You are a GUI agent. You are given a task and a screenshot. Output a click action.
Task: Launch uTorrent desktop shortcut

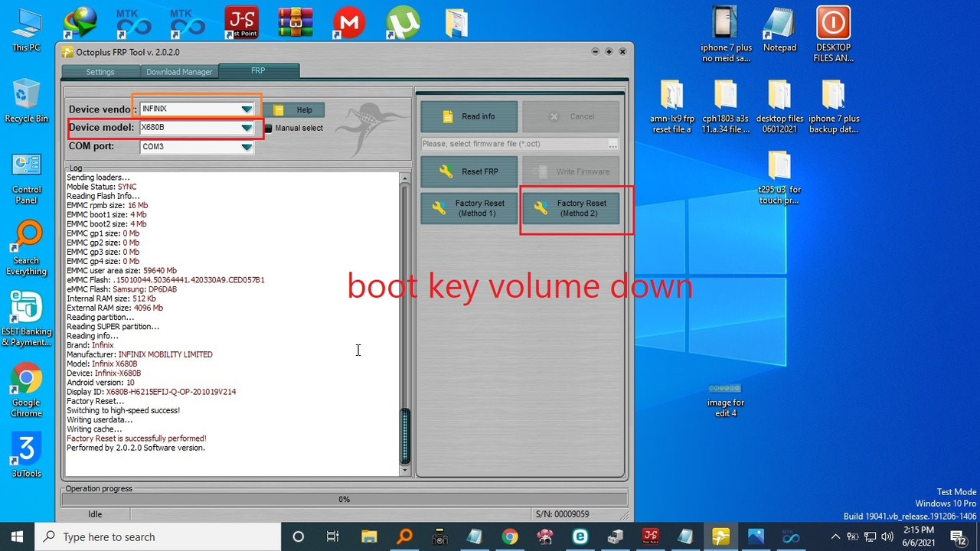[x=403, y=23]
